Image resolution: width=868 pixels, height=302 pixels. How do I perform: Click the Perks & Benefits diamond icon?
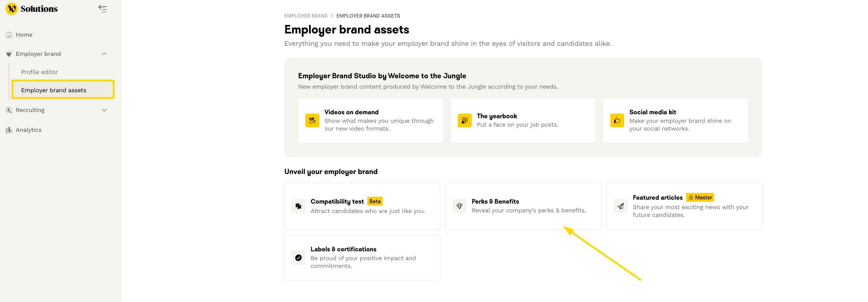pos(459,206)
